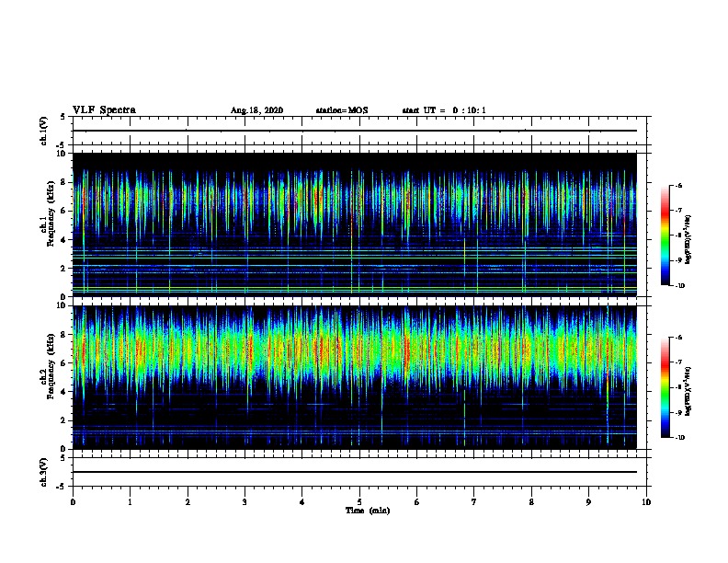
Task: Click time tick label "1" on bottom axis
Action: point(130,502)
